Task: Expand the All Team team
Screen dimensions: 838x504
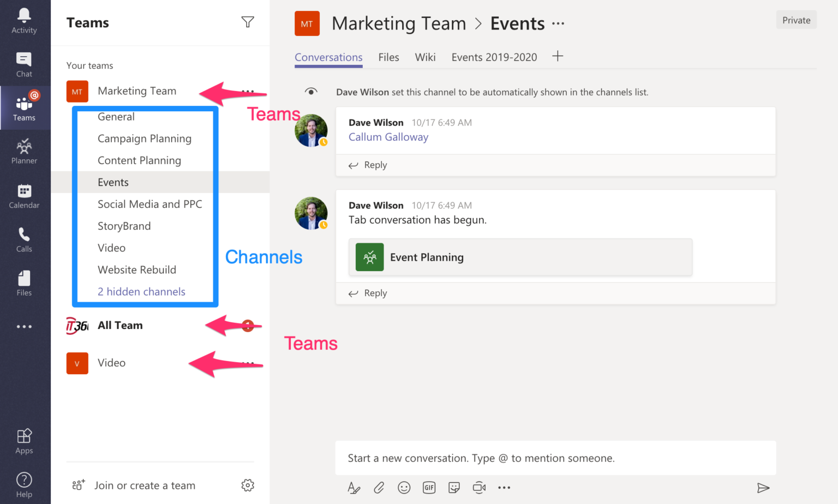Action: tap(120, 326)
